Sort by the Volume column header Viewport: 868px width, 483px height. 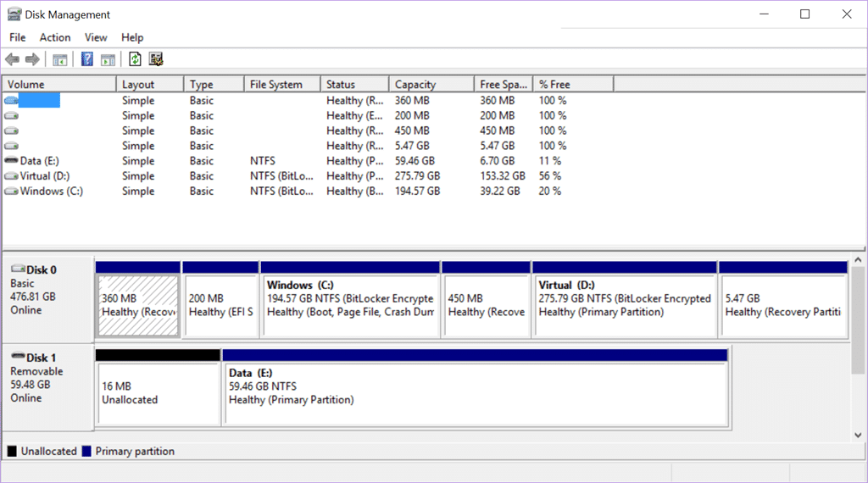pyautogui.click(x=59, y=84)
